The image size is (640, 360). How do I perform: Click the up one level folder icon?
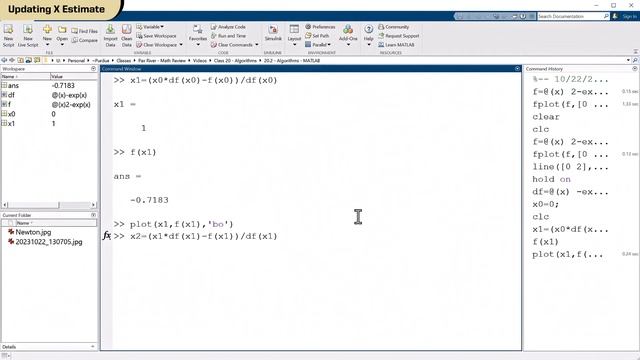[x=20, y=60]
